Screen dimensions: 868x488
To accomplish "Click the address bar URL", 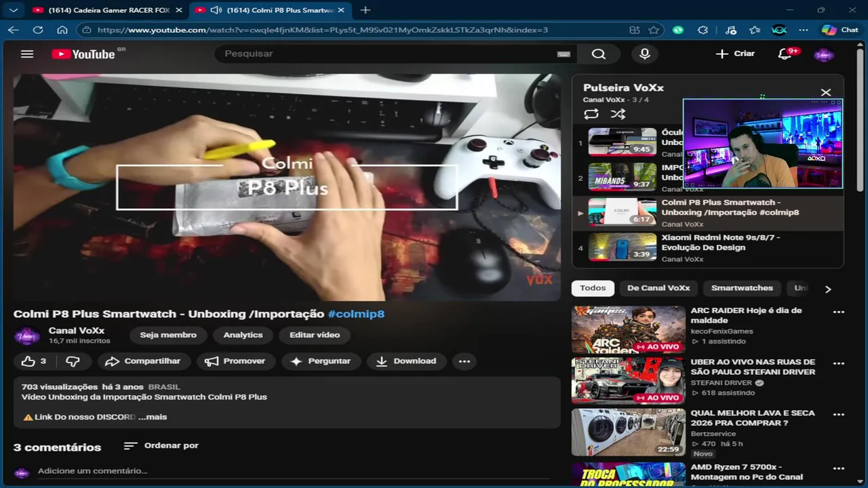I will pyautogui.click(x=323, y=30).
